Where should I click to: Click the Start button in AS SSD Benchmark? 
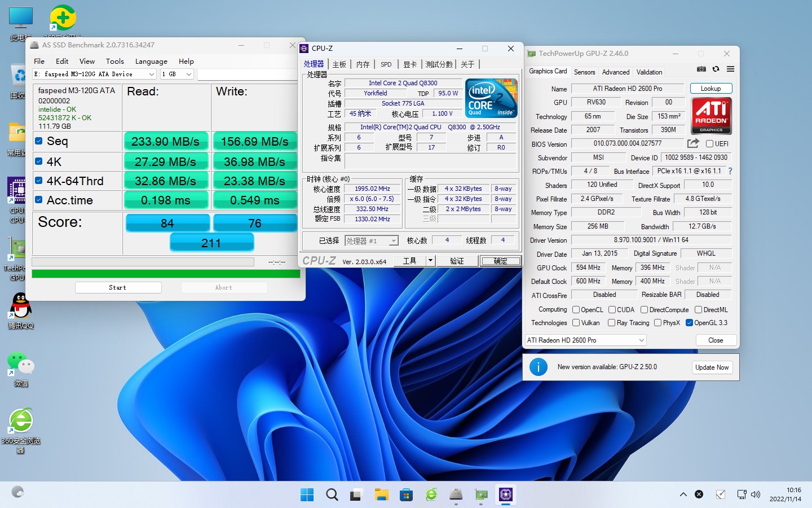point(118,287)
